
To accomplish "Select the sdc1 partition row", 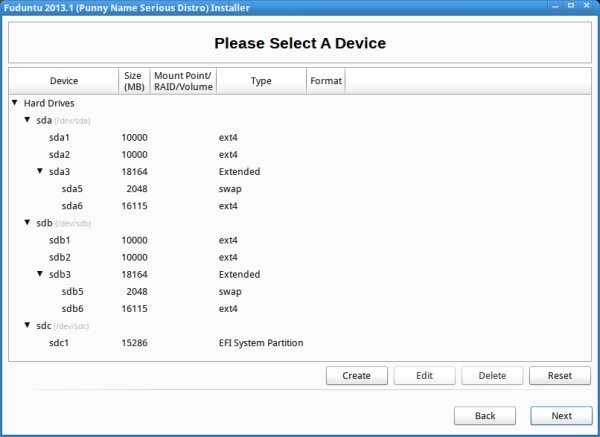I will [x=300, y=343].
